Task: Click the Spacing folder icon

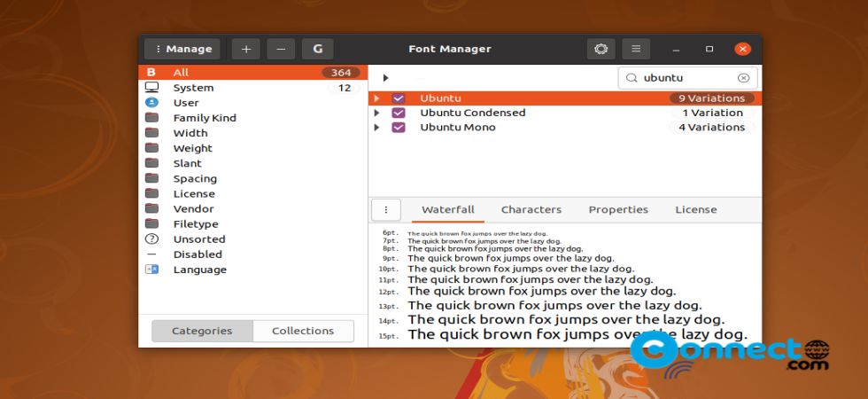Action: point(151,178)
